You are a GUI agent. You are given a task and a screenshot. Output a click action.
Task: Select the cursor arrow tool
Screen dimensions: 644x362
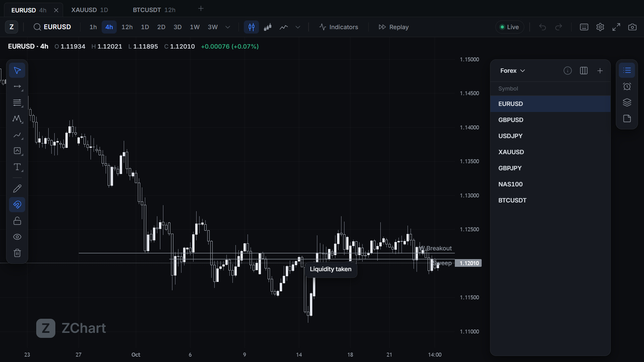(x=17, y=70)
